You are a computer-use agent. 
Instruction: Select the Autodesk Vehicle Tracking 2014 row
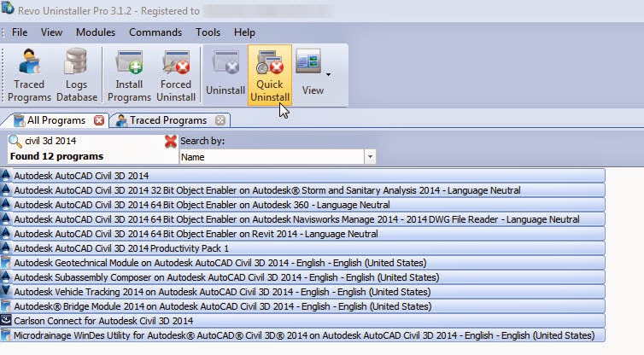point(302,292)
